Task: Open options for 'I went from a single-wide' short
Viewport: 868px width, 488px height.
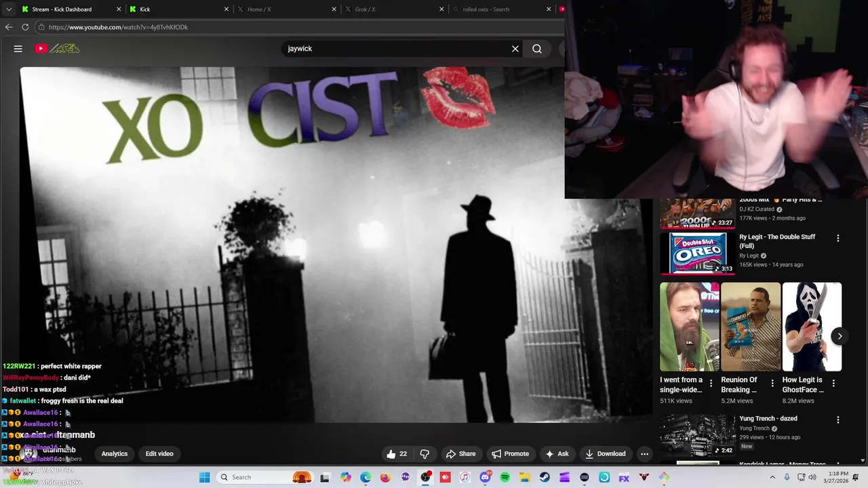Action: (x=711, y=384)
